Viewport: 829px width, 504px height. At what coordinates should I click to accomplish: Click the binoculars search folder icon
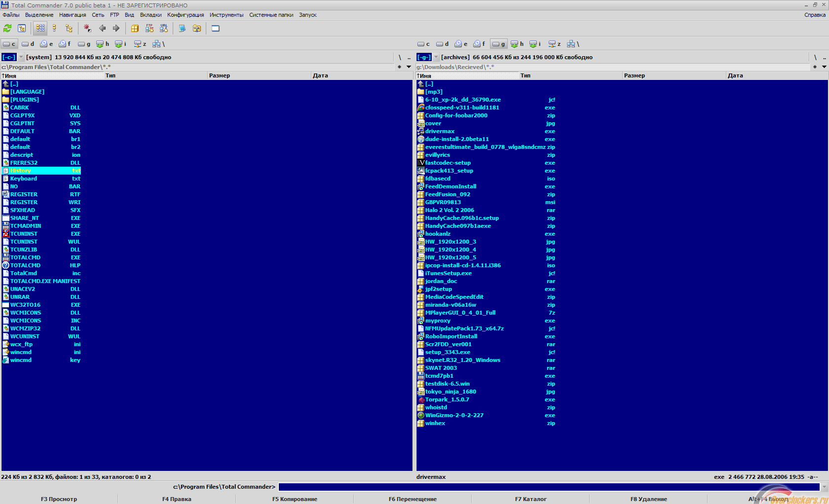[197, 28]
